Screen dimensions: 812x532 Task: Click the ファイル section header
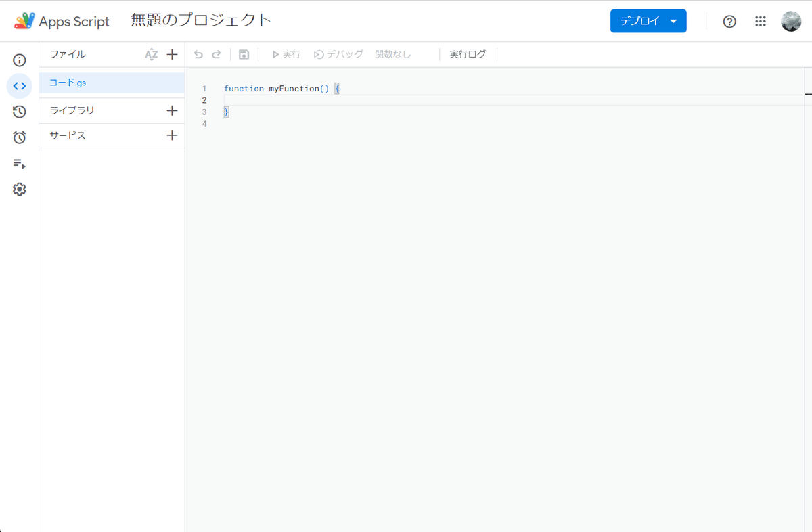tap(68, 54)
